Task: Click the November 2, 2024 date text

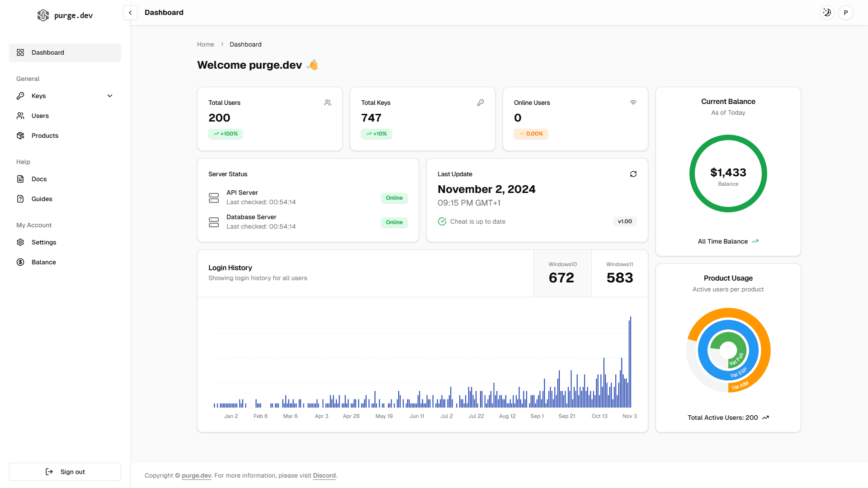Action: coord(486,189)
